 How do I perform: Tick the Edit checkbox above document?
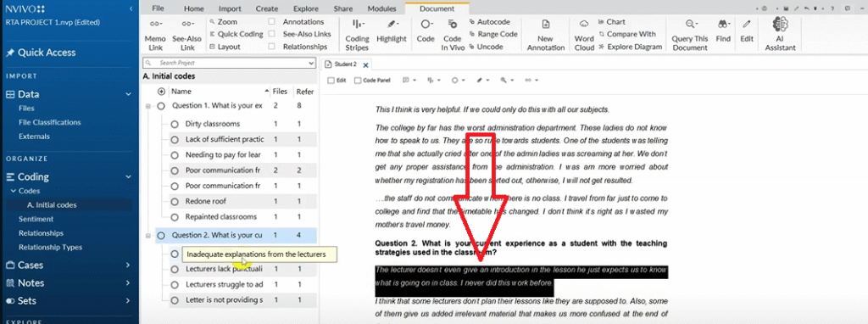pyautogui.click(x=331, y=81)
